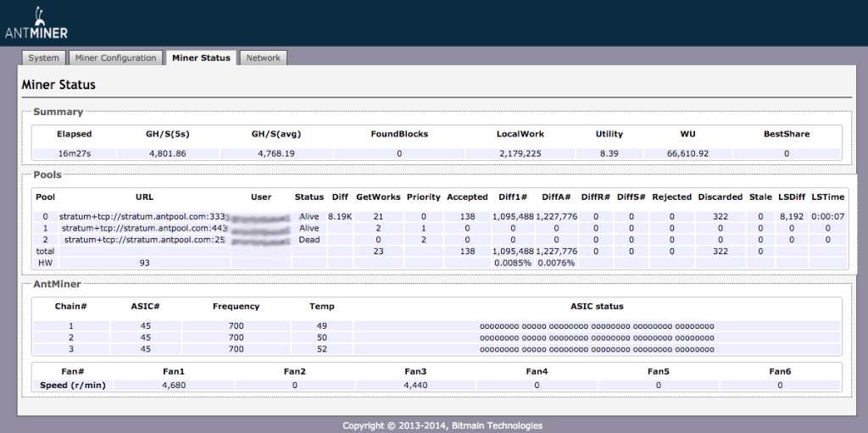The width and height of the screenshot is (868, 433).
Task: Click the BestShare column header
Action: (786, 134)
